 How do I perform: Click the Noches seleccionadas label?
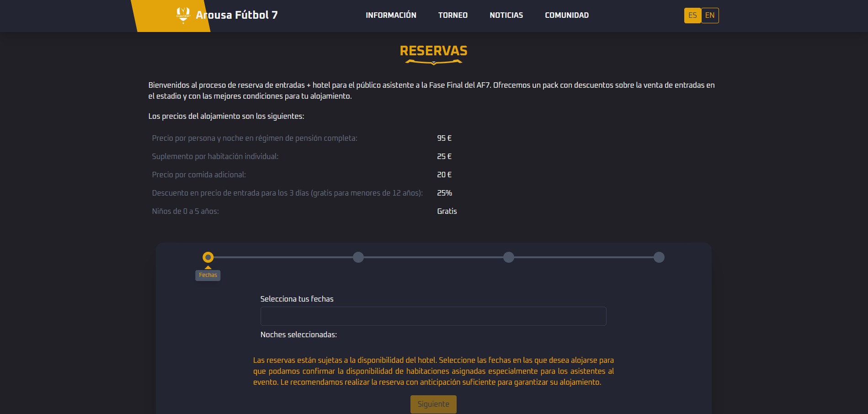pos(298,334)
